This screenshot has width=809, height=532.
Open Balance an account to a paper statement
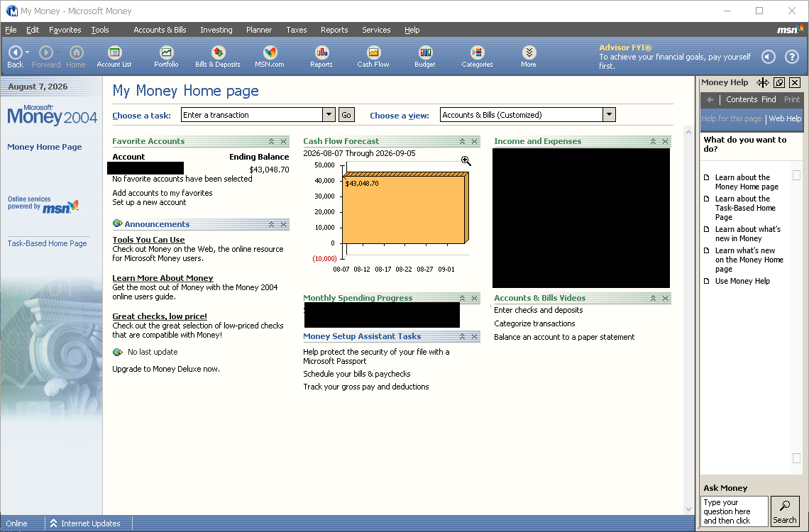[x=564, y=337]
